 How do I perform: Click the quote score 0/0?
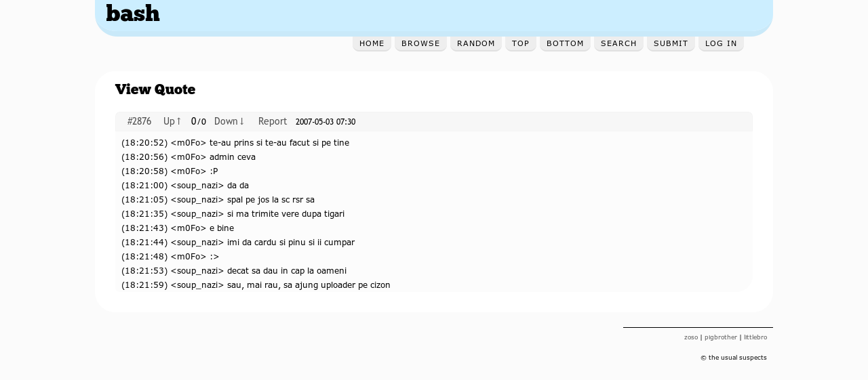198,121
